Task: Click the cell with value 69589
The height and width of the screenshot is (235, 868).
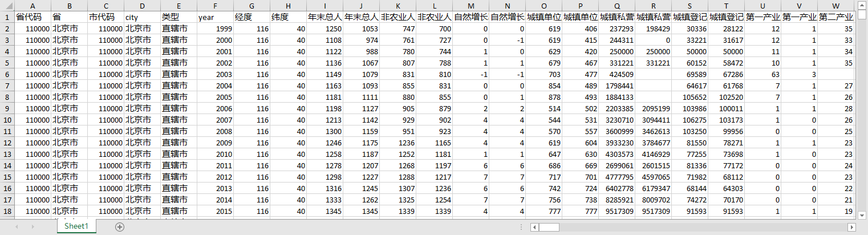Action: click(689, 74)
